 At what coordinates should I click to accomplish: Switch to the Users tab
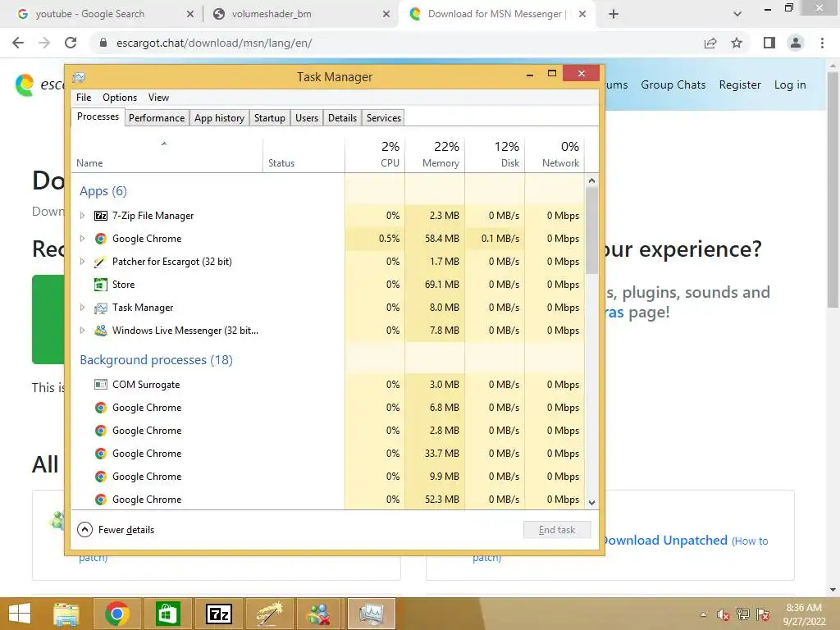(x=307, y=118)
